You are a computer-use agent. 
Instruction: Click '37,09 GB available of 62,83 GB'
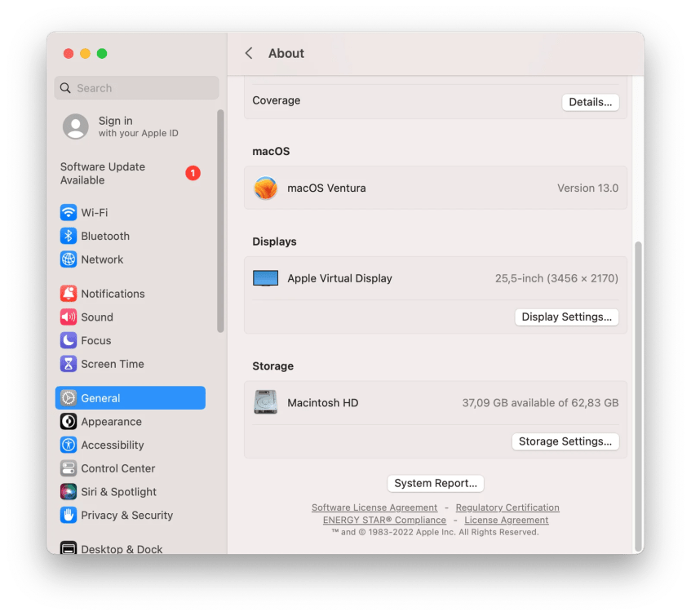[x=540, y=403]
